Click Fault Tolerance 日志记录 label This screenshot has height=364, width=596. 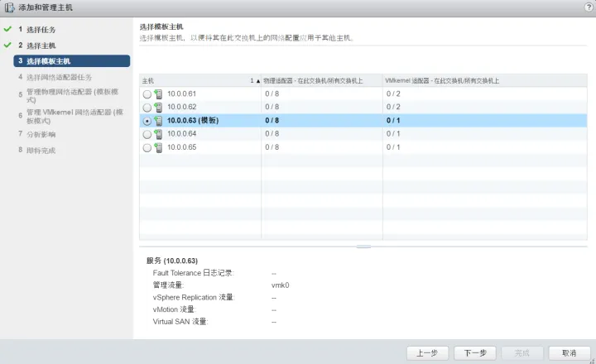[193, 273]
